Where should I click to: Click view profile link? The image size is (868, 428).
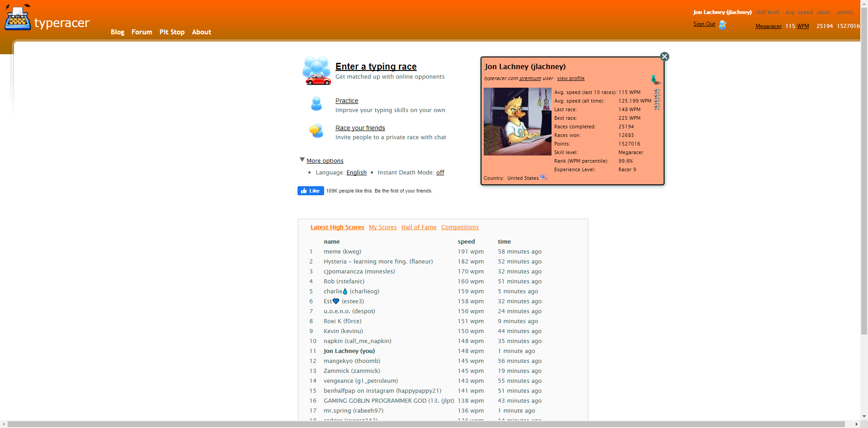point(571,78)
